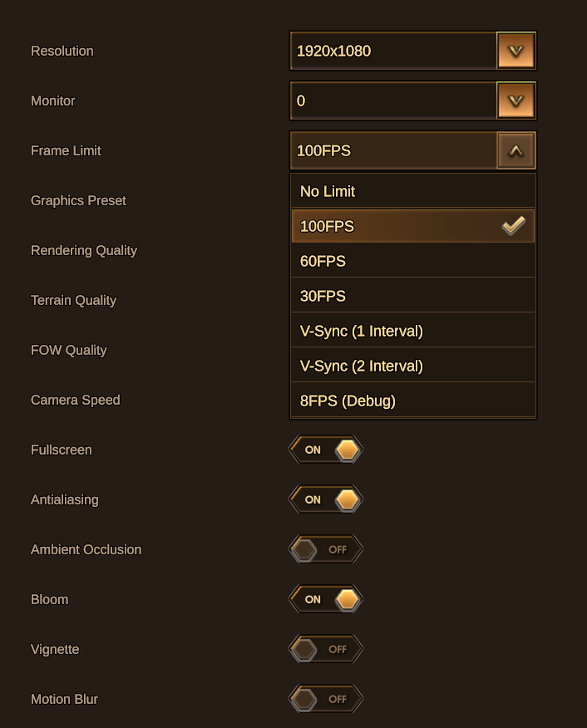Pick V-Sync (1 Interval) option
Screen dimensions: 587x728
click(x=412, y=331)
